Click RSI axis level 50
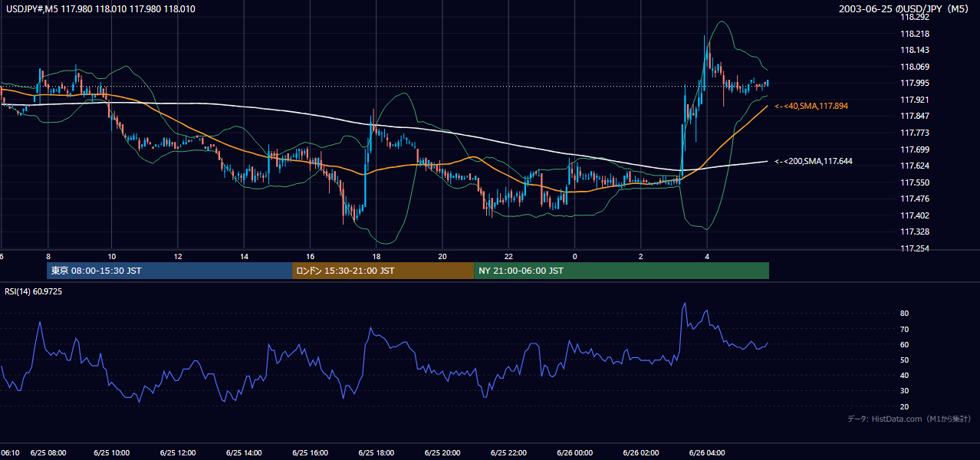The image size is (980, 460). tap(905, 360)
